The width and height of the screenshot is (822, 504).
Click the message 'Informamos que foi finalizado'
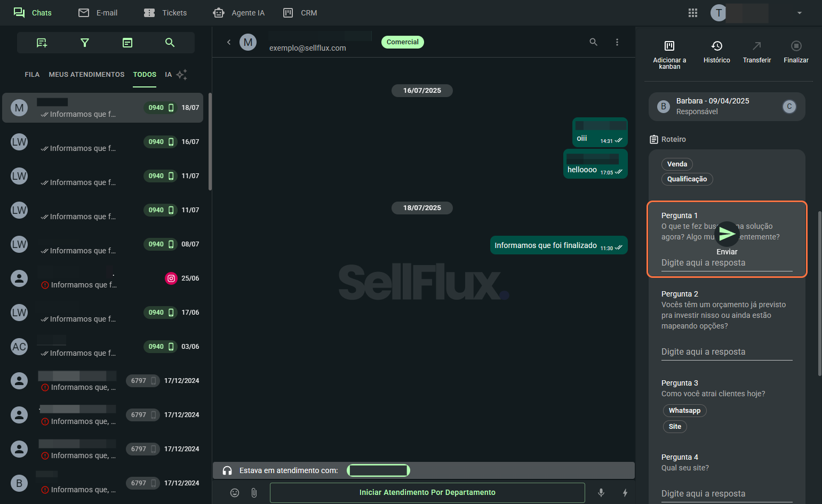coord(558,245)
